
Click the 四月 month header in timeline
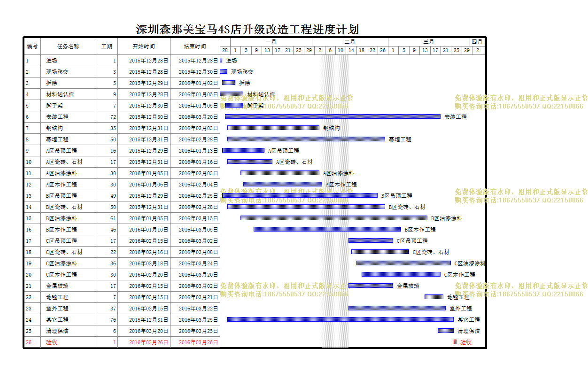[x=477, y=42]
